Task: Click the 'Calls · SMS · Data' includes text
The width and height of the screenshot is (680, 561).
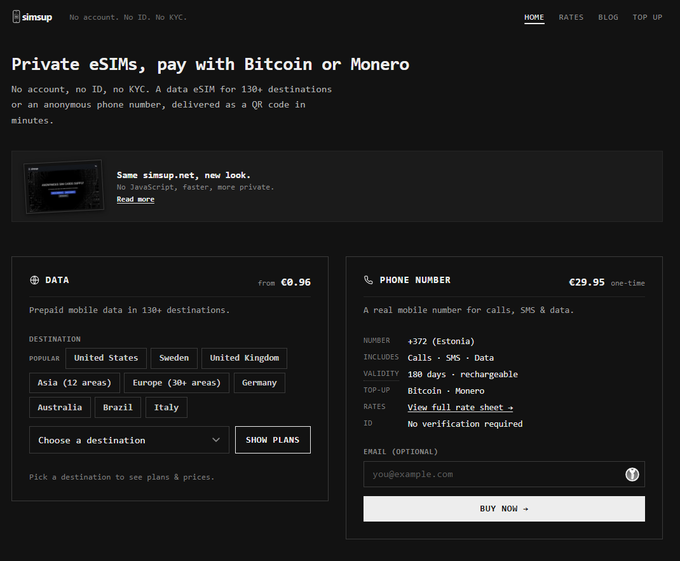Action: tap(451, 358)
